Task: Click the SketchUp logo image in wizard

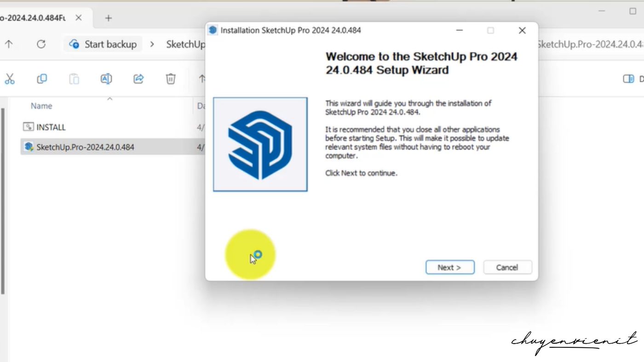Action: point(260,144)
